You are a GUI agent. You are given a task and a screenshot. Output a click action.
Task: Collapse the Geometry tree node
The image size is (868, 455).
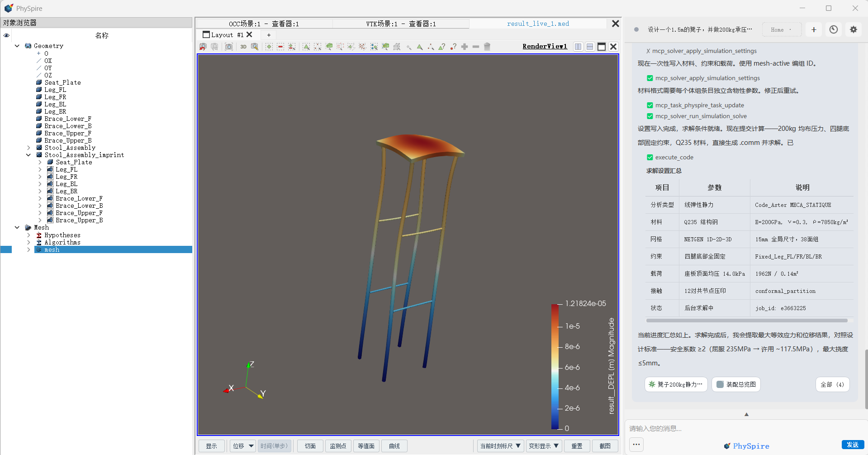point(17,46)
